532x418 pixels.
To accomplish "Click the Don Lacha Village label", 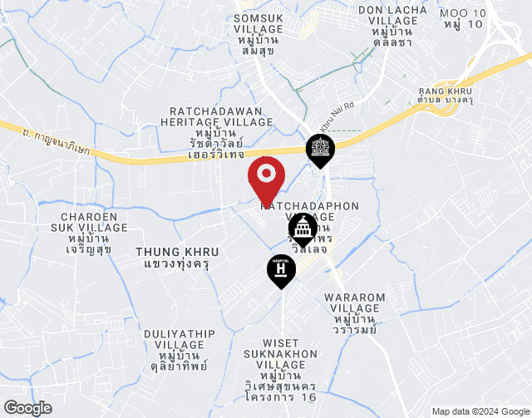I will coord(393,26).
